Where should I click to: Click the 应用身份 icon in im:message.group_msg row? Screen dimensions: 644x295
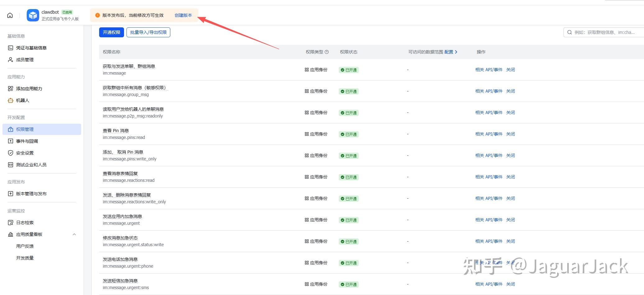coord(307,91)
